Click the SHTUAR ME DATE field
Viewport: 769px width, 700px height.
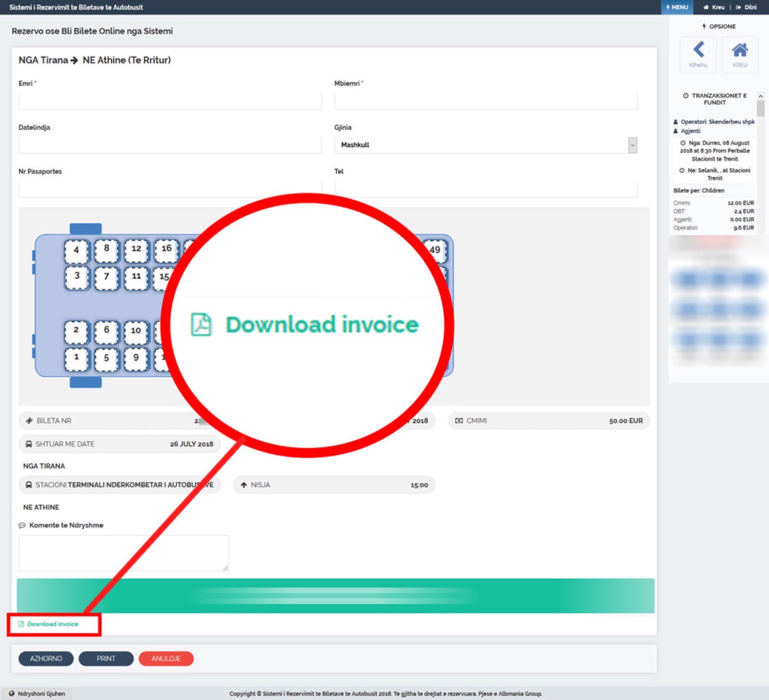[119, 444]
